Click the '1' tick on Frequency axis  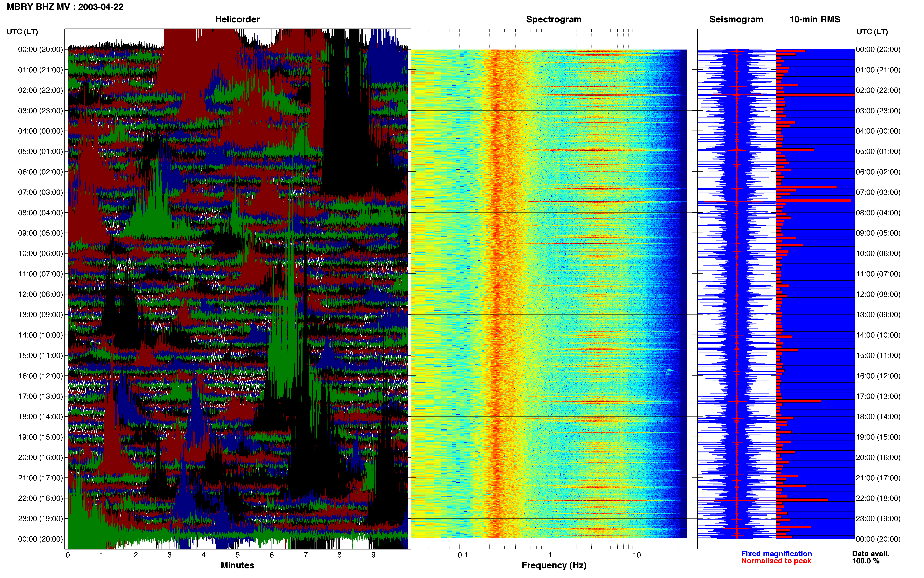tap(550, 555)
